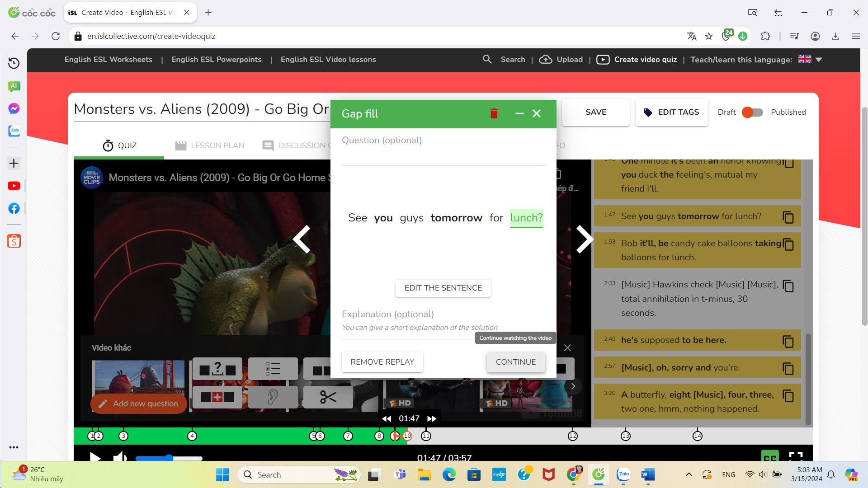The width and height of the screenshot is (868, 488).
Task: Open the YouTube sidebar shortcut
Action: [x=14, y=186]
